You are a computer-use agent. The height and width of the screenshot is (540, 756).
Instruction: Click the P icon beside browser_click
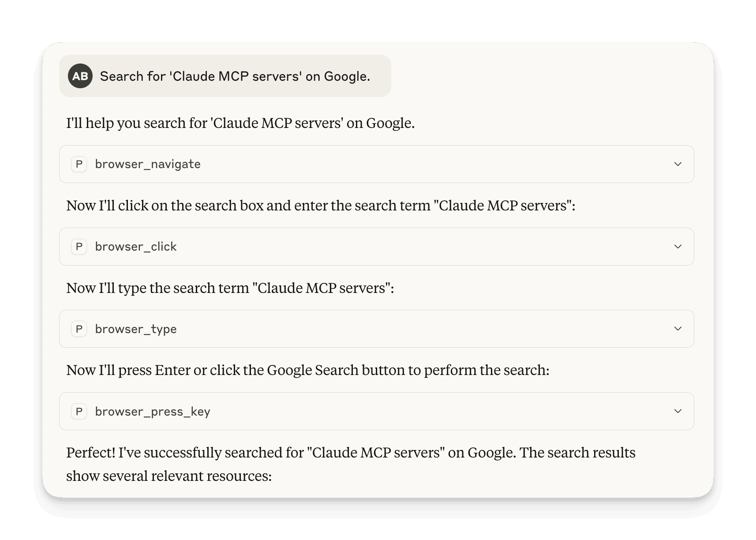pos(79,247)
